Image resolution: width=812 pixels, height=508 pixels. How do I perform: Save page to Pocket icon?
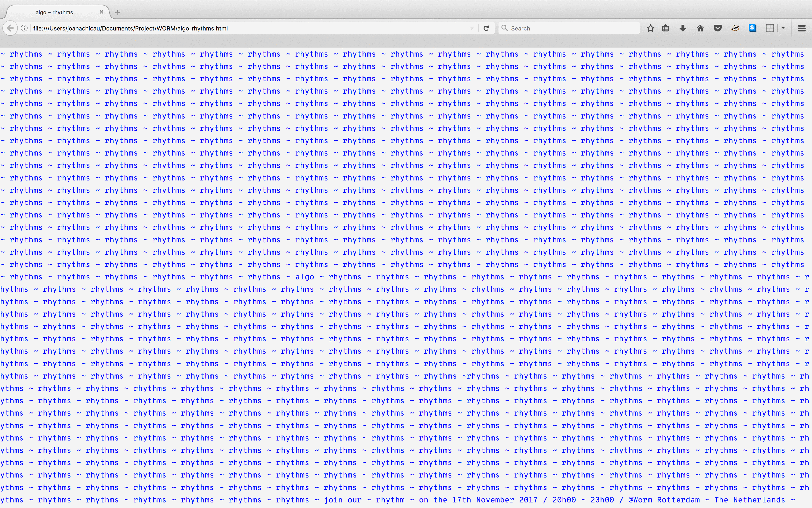click(718, 28)
